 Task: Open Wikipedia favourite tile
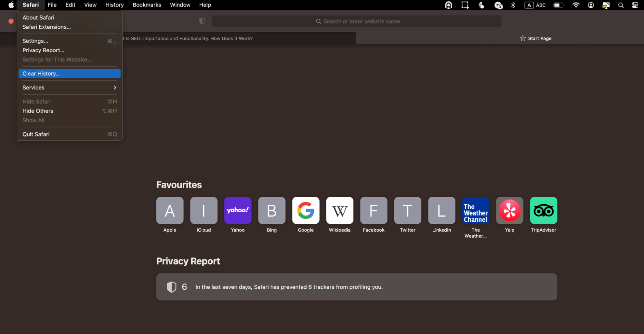[x=340, y=210]
